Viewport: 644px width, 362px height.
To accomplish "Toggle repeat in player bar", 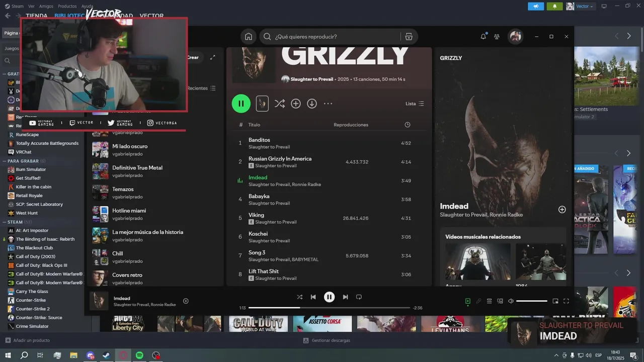I will point(359,297).
